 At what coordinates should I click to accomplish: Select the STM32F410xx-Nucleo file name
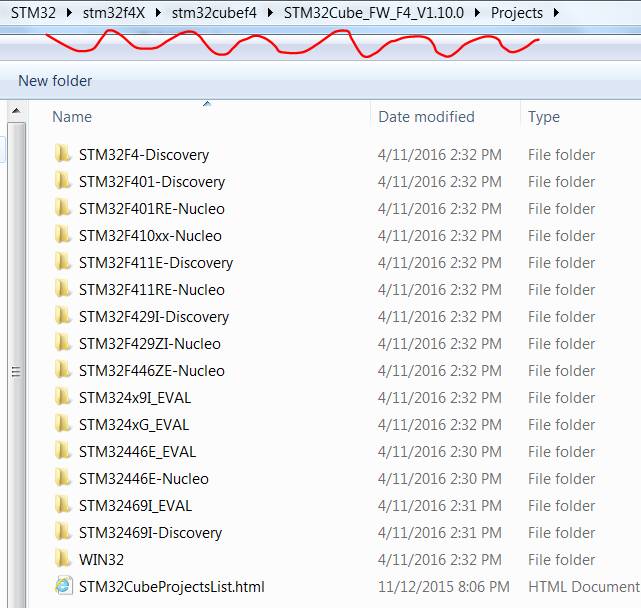150,236
